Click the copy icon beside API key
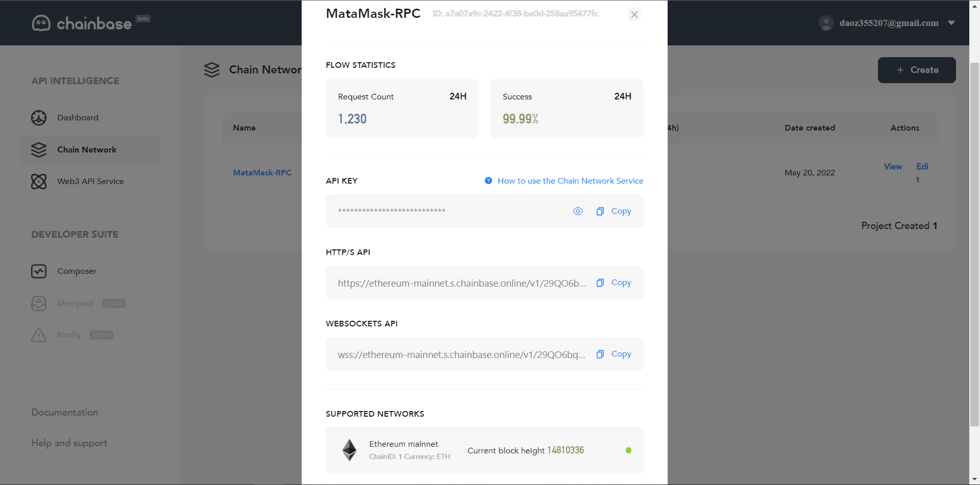The height and width of the screenshot is (485, 980). point(600,211)
